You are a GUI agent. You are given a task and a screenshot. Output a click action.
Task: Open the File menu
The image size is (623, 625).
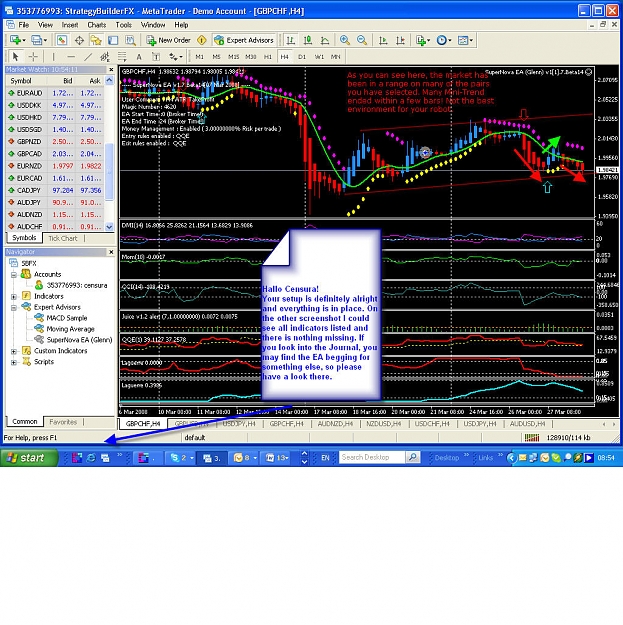coord(24,25)
